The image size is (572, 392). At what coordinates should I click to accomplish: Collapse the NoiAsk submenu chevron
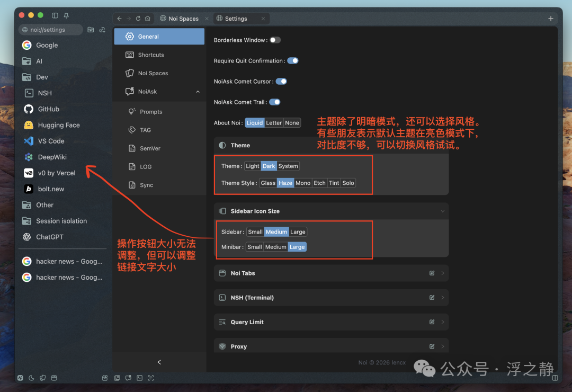(x=198, y=92)
